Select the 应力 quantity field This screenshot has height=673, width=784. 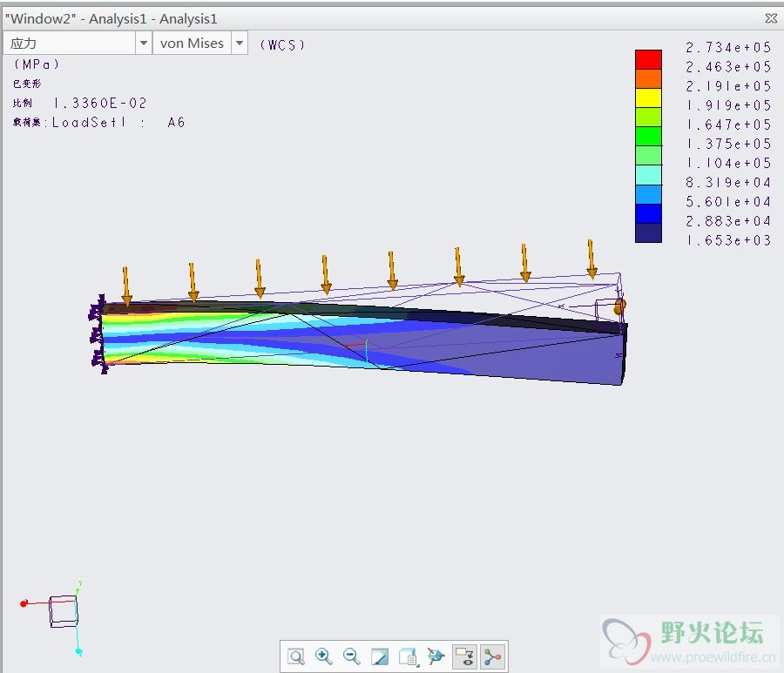(x=70, y=43)
